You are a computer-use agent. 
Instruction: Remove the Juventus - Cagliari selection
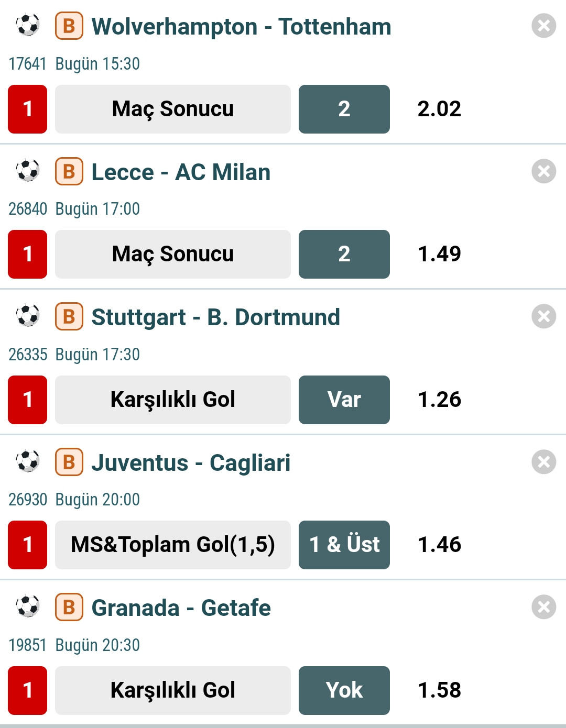tap(543, 462)
